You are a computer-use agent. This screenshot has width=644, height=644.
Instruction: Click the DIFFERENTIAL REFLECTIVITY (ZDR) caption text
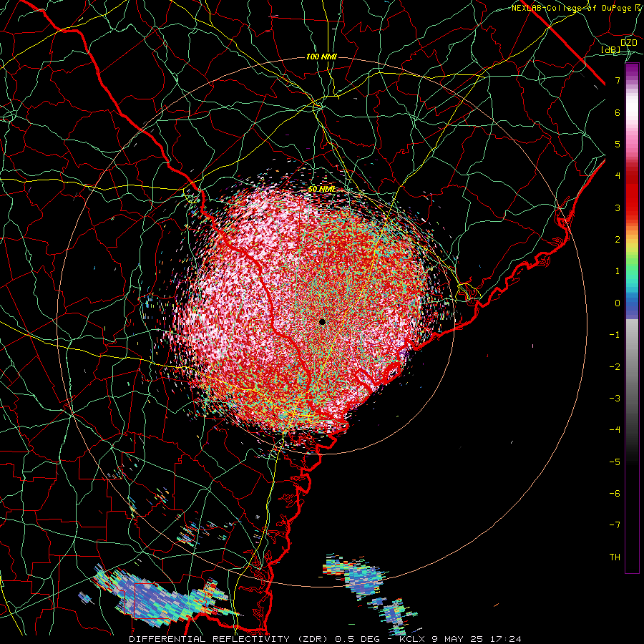(230, 639)
